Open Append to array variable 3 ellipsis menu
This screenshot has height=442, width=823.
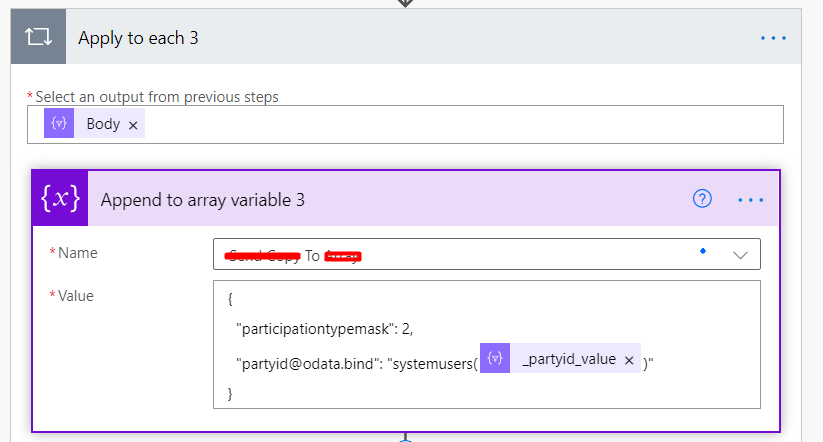[751, 200]
